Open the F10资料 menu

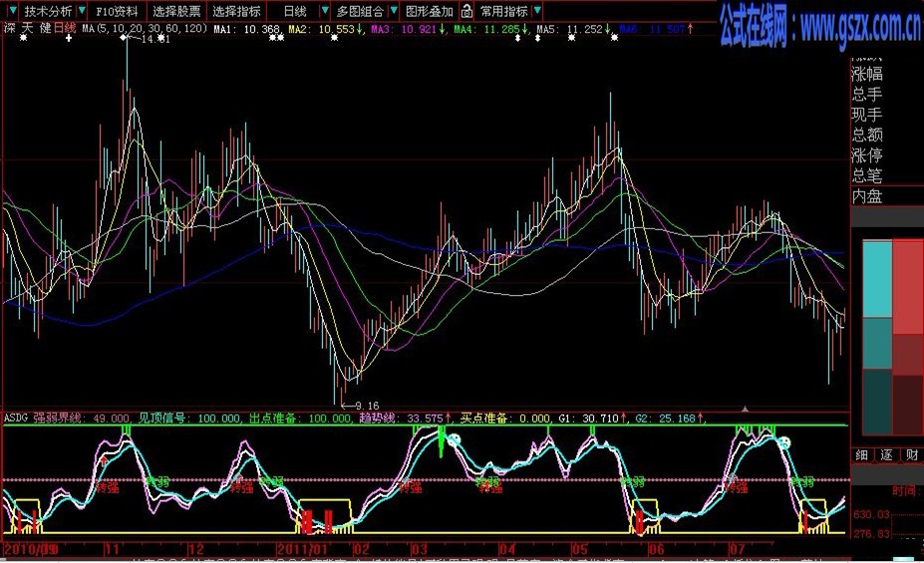[x=118, y=11]
